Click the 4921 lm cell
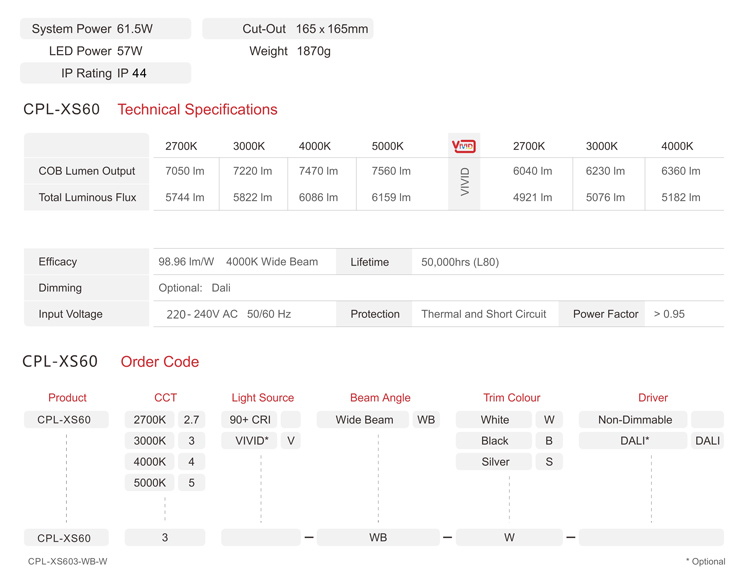This screenshot has width=750, height=585. [532, 197]
